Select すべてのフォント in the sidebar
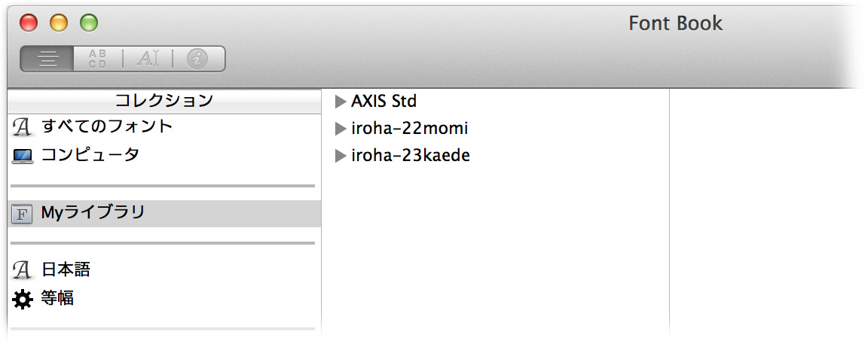Screen dimensions: 868x347 click(164, 126)
